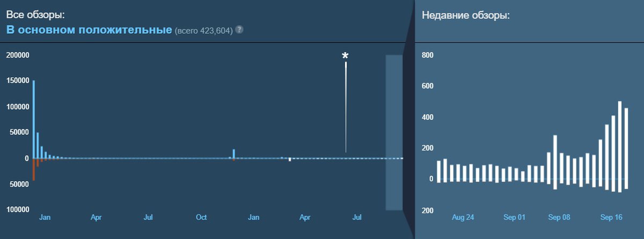Select the first bar in the recent reviews chart
The image size is (644, 239).
point(438,170)
